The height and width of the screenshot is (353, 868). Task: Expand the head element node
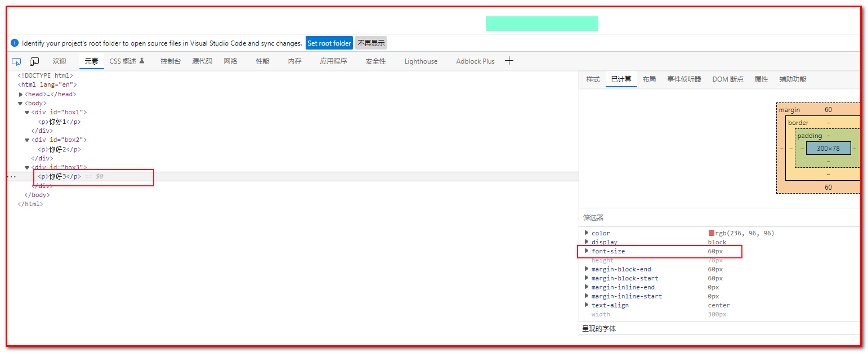(21, 95)
